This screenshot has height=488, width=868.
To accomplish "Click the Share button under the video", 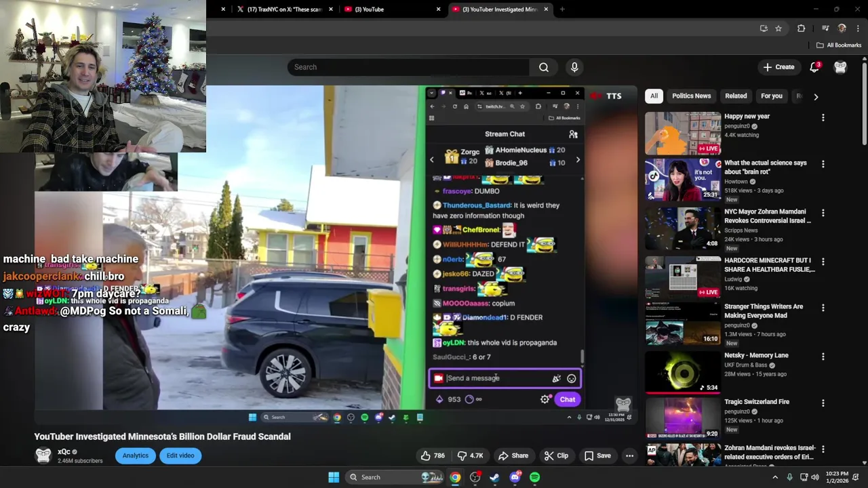I will point(513,455).
